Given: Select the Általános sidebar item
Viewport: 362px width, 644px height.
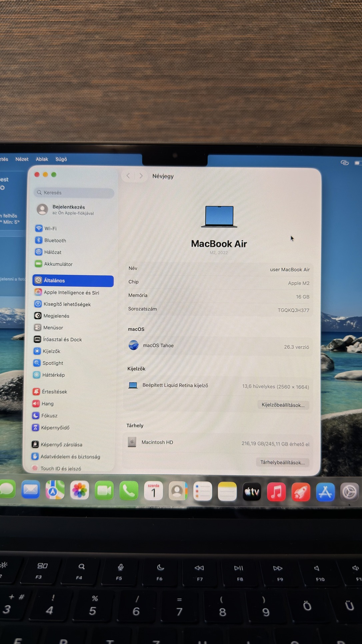Looking at the screenshot, I should [73, 281].
